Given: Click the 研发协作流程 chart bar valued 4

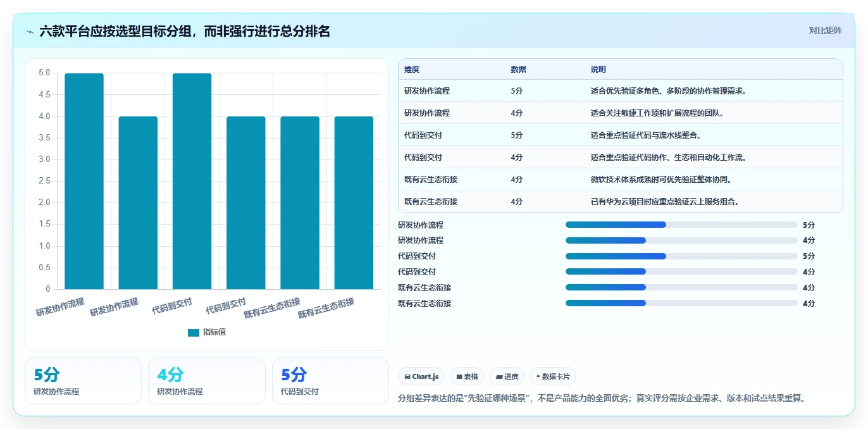Looking at the screenshot, I should coord(138,202).
